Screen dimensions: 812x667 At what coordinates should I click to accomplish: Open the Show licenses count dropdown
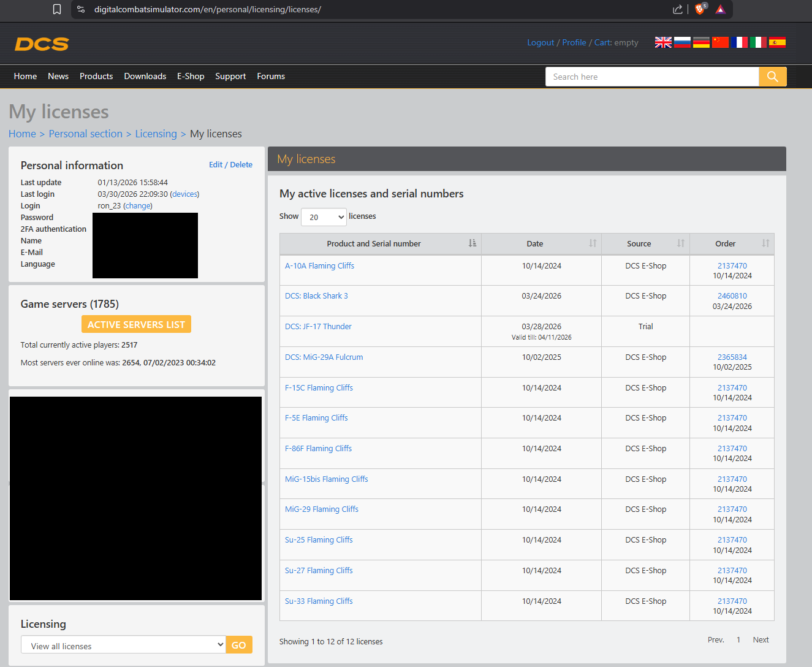tap(324, 217)
